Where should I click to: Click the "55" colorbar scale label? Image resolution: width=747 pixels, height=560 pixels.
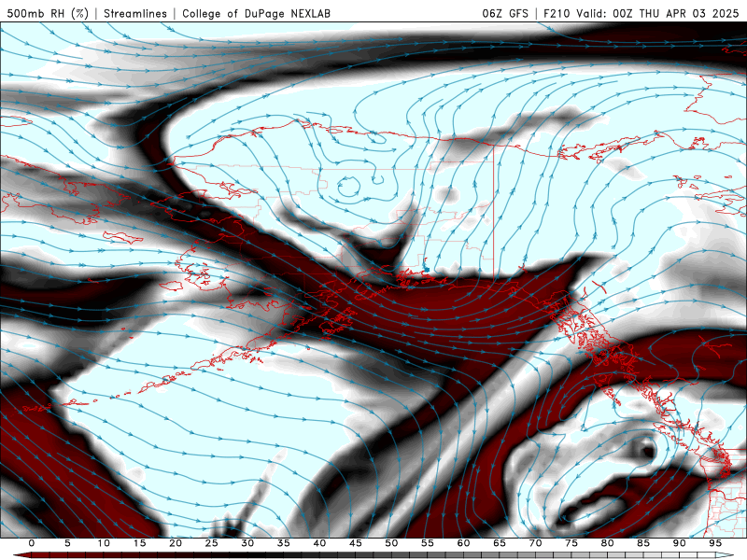pos(428,543)
